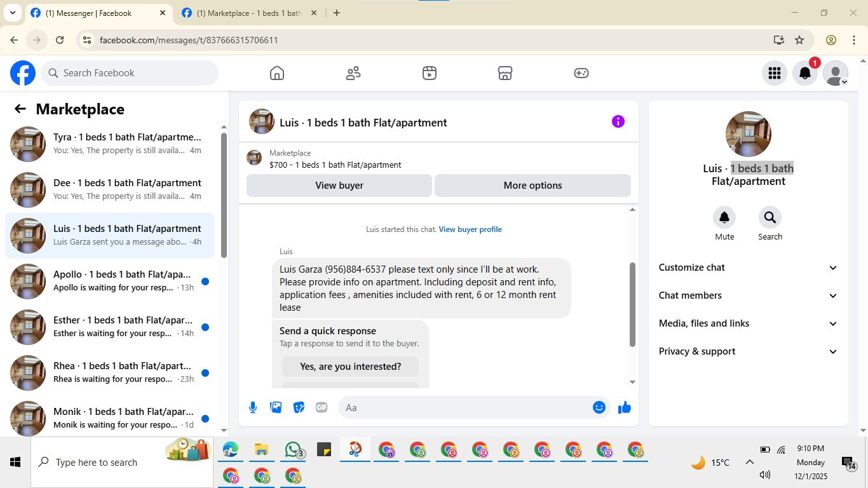Expand Privacy & support section

point(749,351)
